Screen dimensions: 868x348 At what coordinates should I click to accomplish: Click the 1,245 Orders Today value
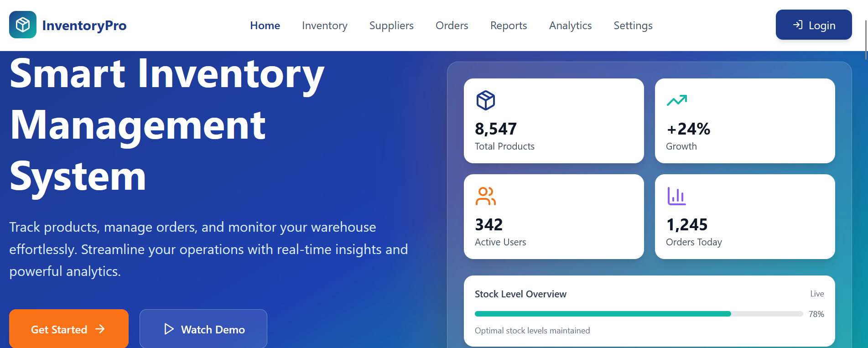pyautogui.click(x=687, y=225)
